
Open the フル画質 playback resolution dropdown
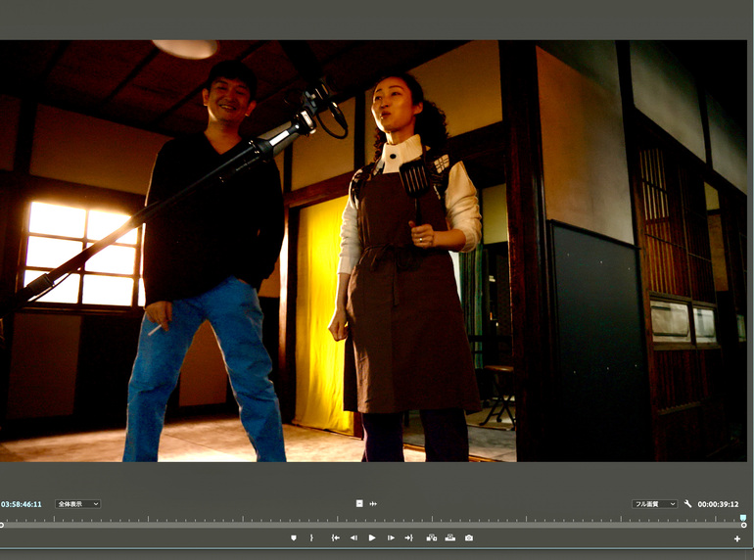click(655, 504)
